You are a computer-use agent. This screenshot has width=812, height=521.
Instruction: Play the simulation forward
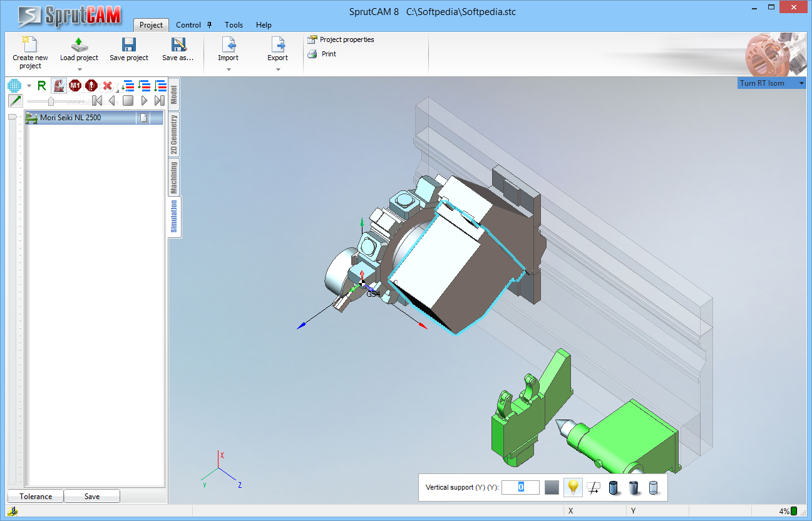coord(144,101)
